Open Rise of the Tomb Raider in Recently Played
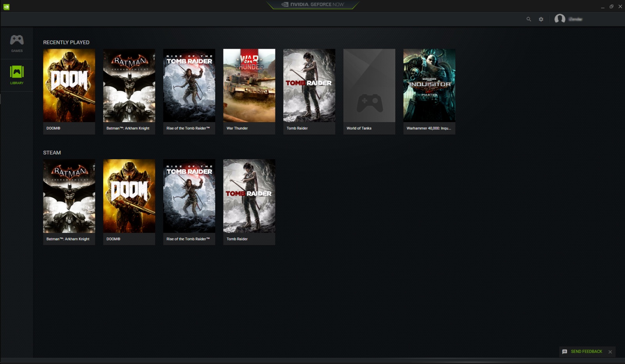 point(189,92)
